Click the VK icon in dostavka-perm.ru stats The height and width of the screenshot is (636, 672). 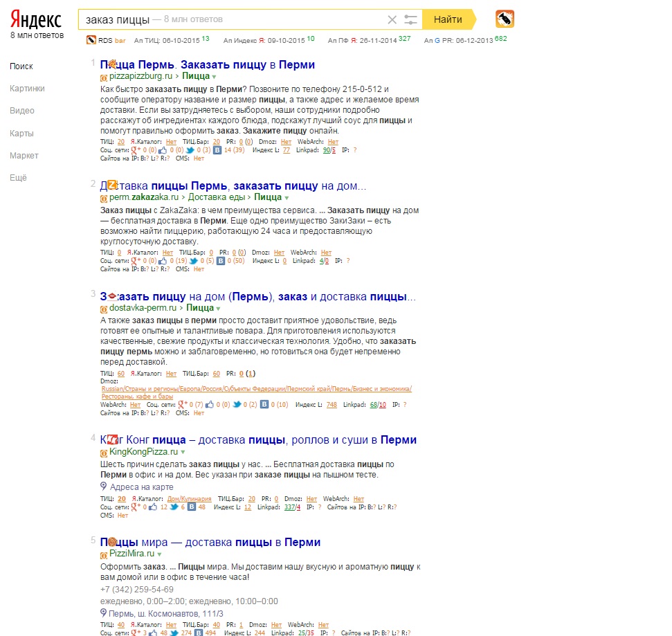[x=264, y=404]
